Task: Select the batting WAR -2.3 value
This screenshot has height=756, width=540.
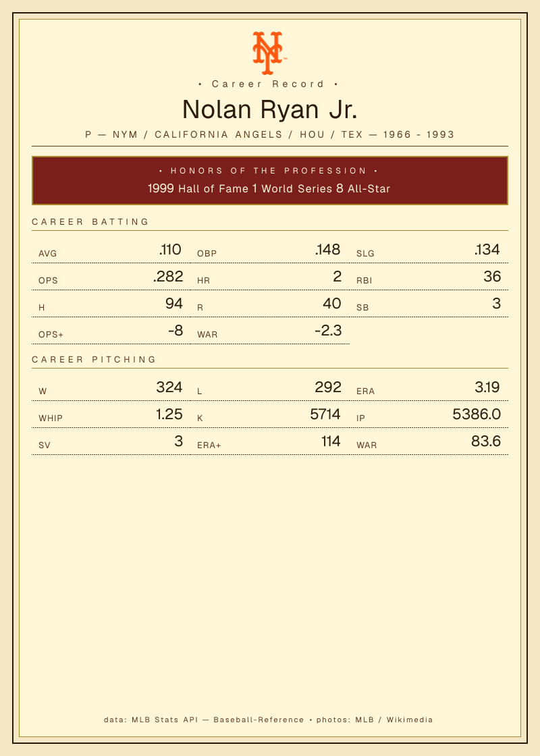Action: [328, 330]
